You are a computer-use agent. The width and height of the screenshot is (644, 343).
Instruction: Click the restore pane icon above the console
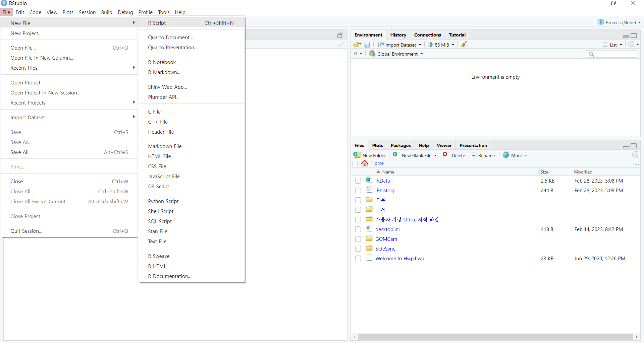340,35
